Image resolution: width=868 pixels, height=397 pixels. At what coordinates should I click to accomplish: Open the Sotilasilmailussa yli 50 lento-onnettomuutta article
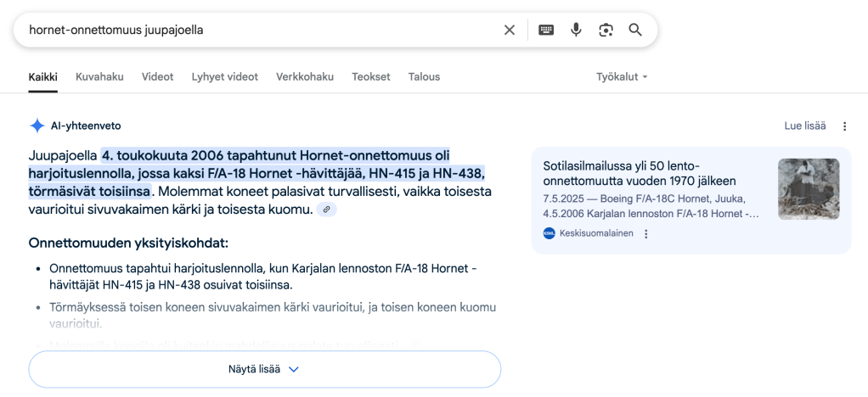click(x=640, y=173)
